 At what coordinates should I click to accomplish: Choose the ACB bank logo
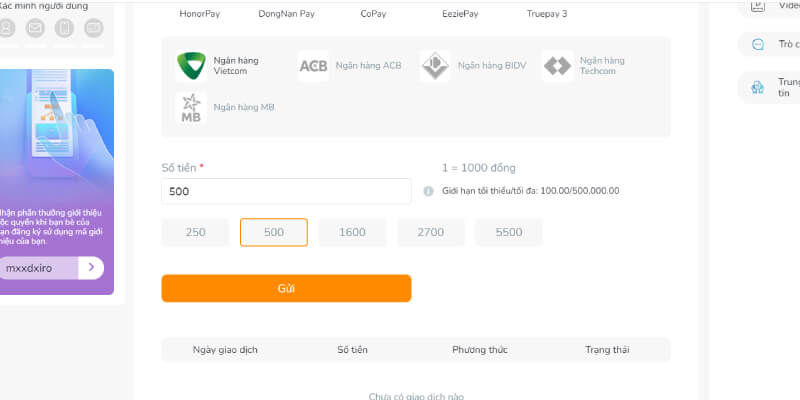pyautogui.click(x=313, y=66)
